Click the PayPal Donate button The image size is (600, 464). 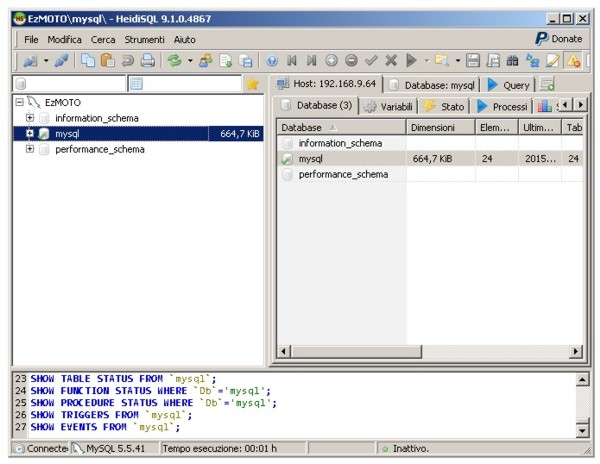tap(559, 39)
